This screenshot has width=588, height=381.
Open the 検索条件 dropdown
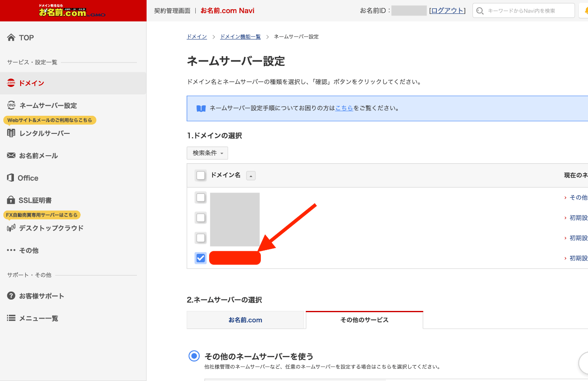pyautogui.click(x=207, y=153)
